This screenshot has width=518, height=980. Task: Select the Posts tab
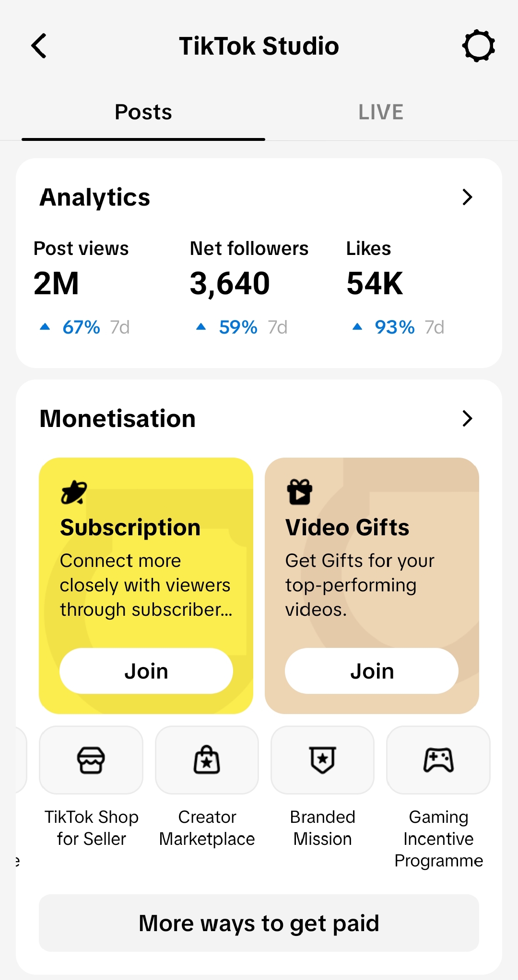143,112
